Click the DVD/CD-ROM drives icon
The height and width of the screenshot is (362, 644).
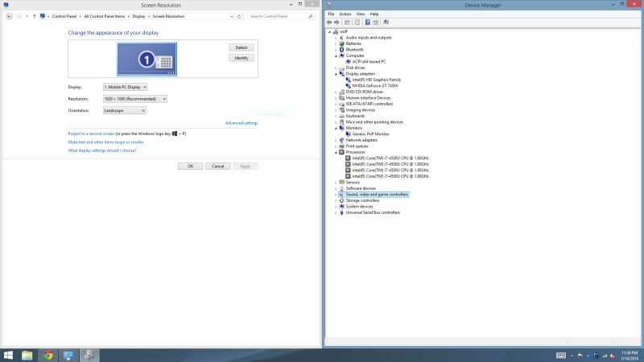pyautogui.click(x=341, y=92)
